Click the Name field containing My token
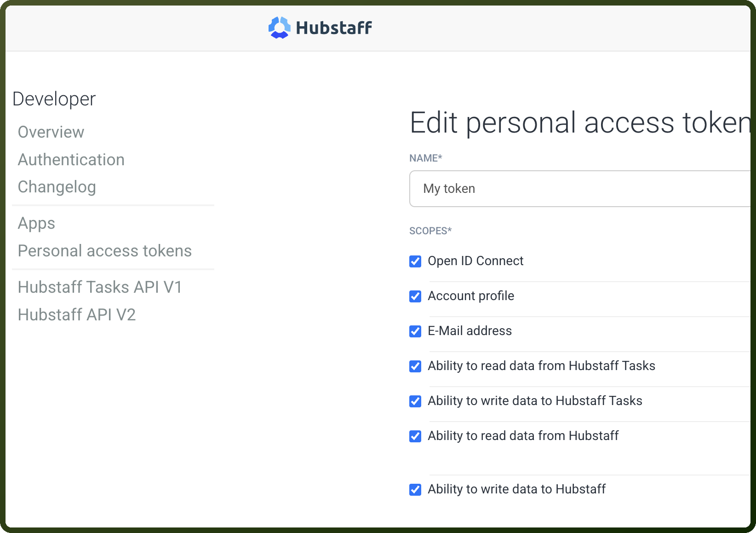The height and width of the screenshot is (533, 756). pos(580,189)
